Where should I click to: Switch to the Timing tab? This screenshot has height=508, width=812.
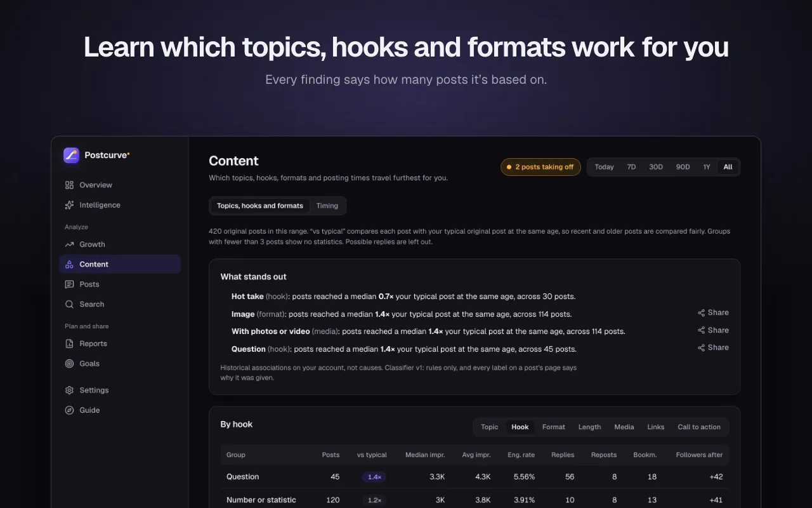tap(327, 206)
